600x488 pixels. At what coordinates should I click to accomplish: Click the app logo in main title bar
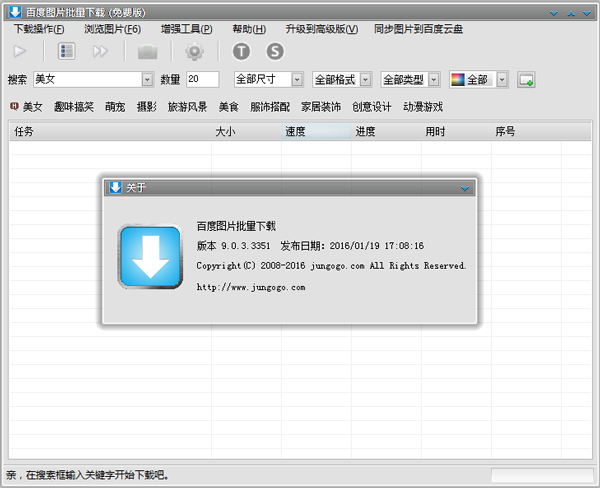(x=15, y=12)
